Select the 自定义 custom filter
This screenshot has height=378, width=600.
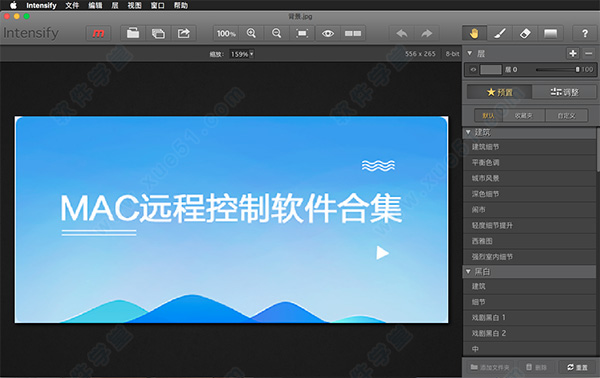tap(566, 116)
